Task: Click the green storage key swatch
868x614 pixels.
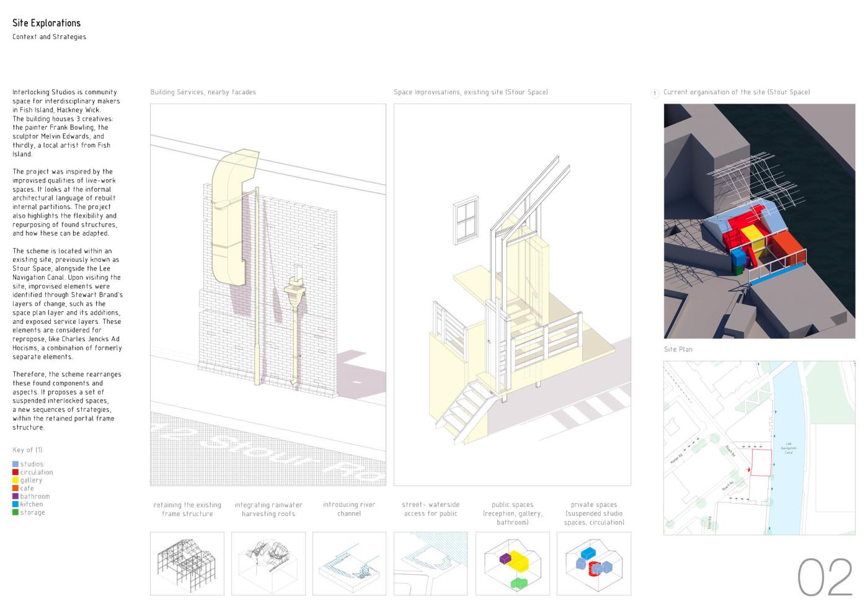Action: coord(15,512)
